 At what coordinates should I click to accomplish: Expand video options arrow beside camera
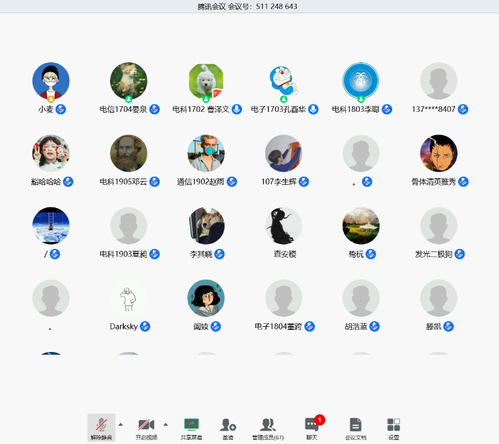(166, 425)
